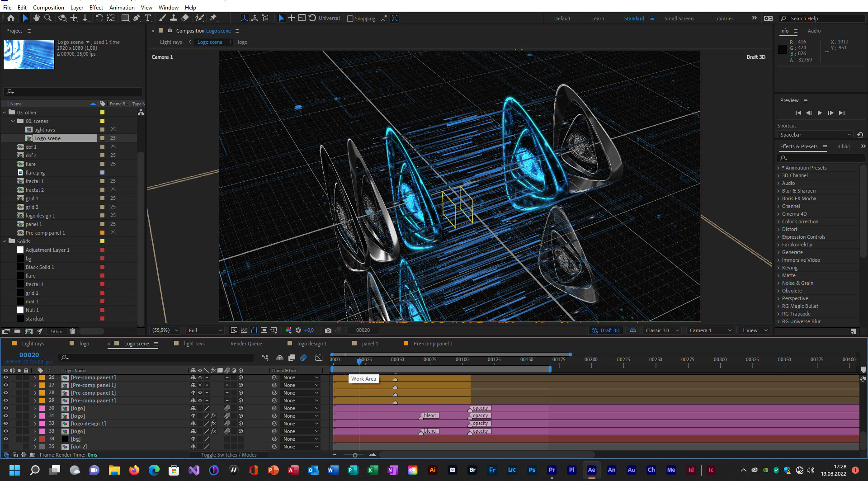868x481 pixels.
Task: Choose the Pen tool
Action: pyautogui.click(x=136, y=18)
